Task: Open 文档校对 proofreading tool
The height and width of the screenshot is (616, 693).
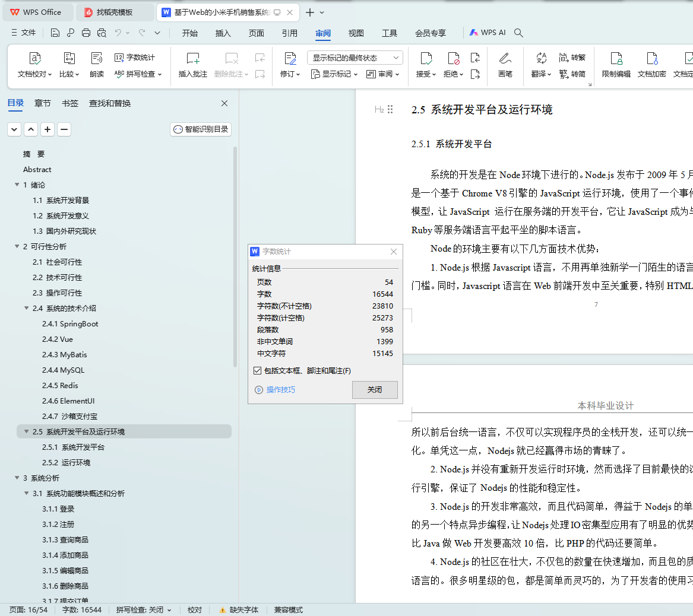Action: click(x=35, y=65)
